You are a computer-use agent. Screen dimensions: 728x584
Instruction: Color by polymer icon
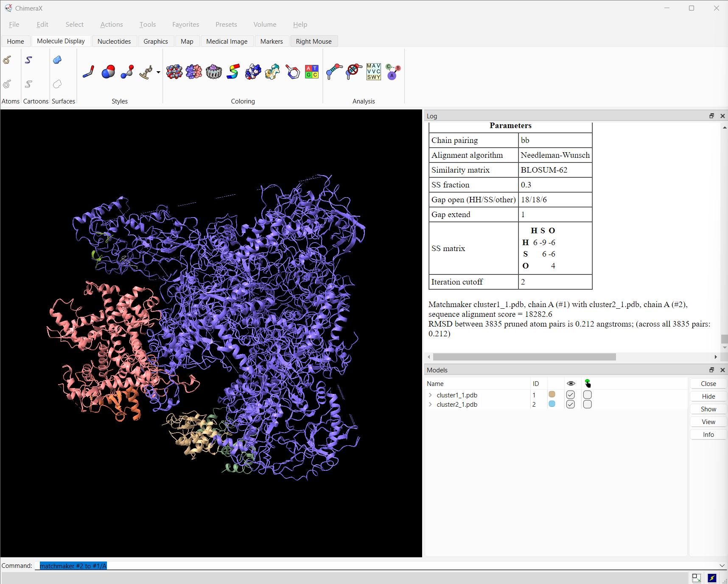(214, 72)
